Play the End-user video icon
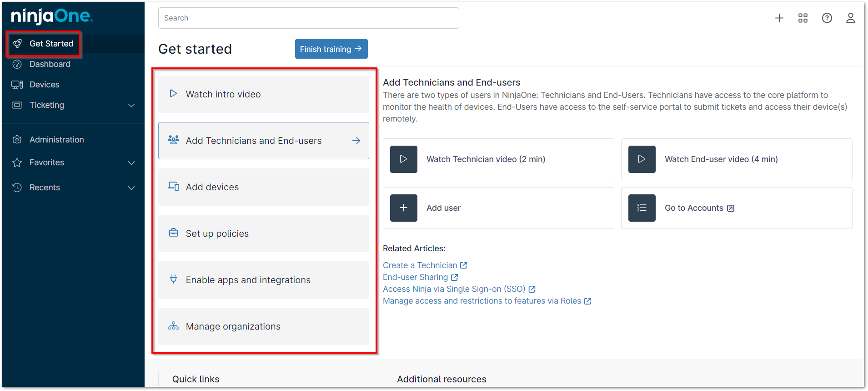 (x=642, y=159)
